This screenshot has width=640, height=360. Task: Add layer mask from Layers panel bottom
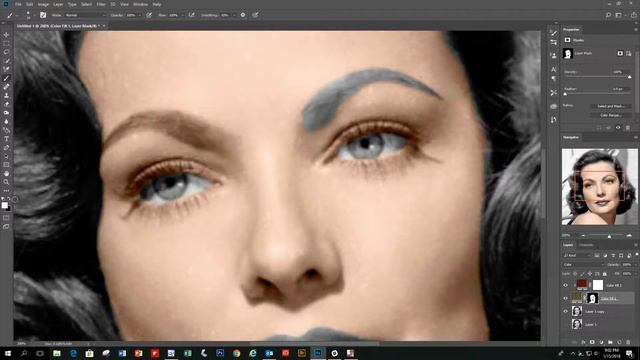coord(592,342)
